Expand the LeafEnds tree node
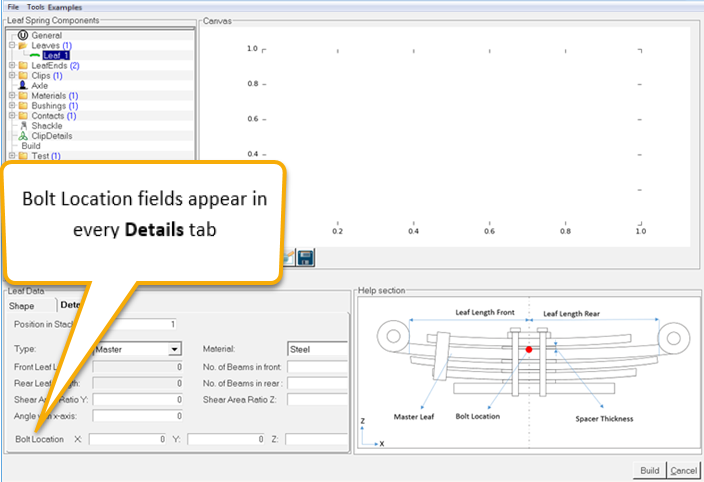The width and height of the screenshot is (704, 482). (12, 66)
